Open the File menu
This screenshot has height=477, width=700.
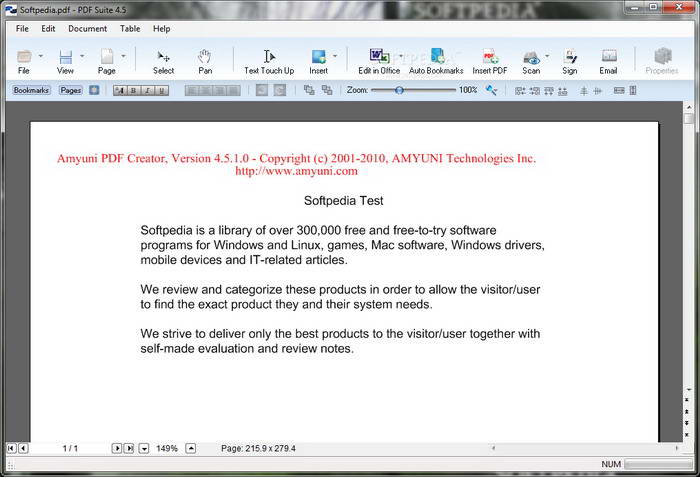(x=22, y=29)
